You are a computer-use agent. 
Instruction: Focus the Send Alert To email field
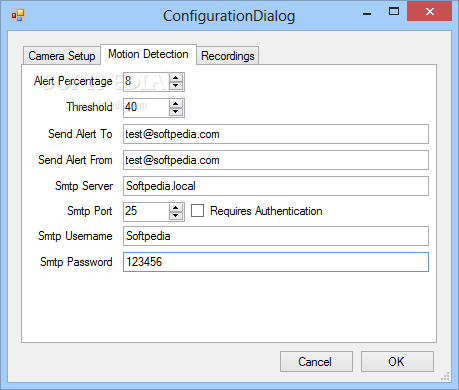[276, 134]
